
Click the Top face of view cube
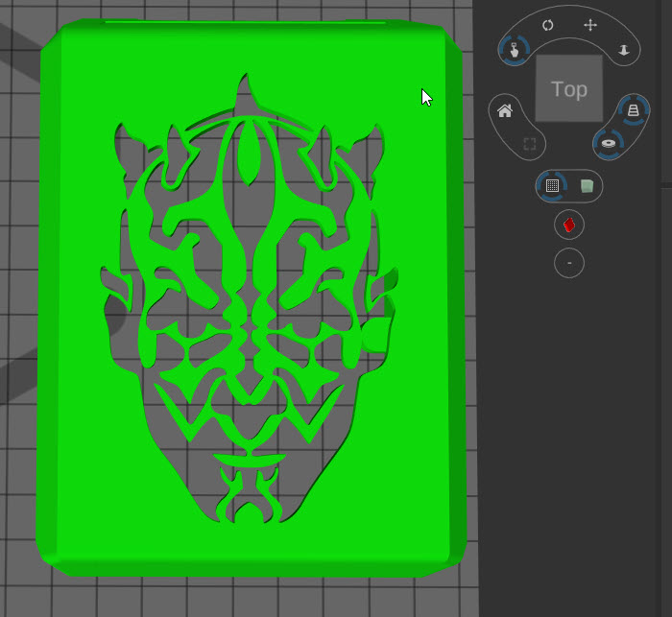point(569,88)
